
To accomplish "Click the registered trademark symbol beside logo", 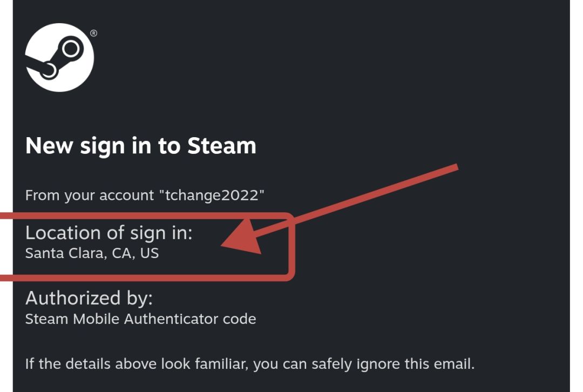I will 94,33.
